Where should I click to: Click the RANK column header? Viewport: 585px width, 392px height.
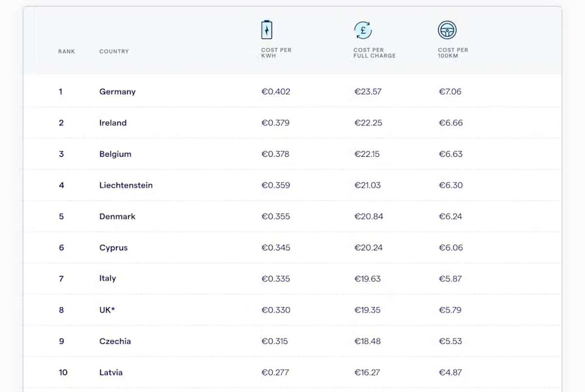pos(67,52)
